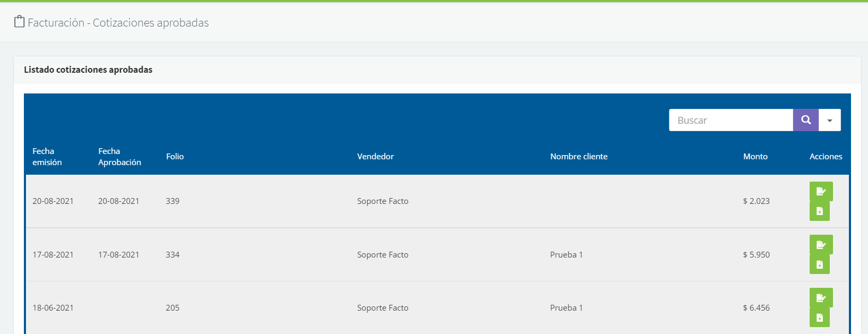Click the Monto column header
This screenshot has width=868, height=334.
click(755, 157)
